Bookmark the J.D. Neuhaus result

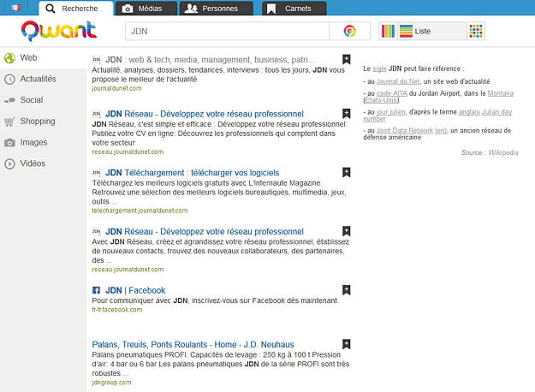click(x=347, y=344)
